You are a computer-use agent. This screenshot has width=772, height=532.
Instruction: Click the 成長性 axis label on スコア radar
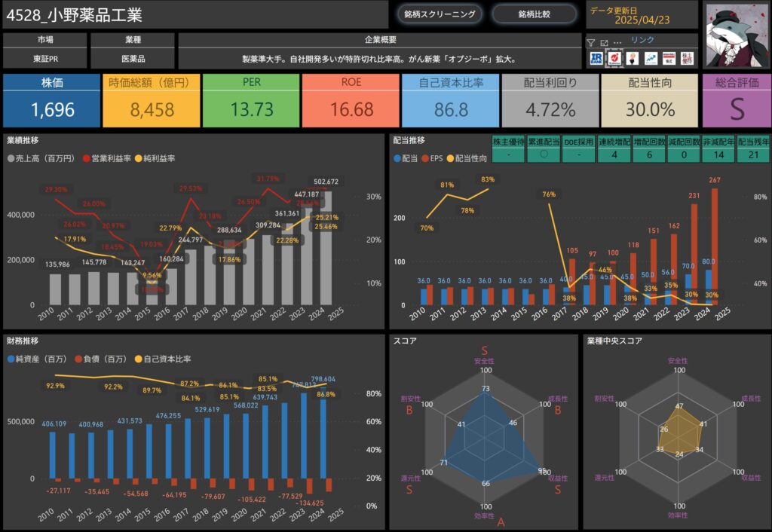(558, 399)
